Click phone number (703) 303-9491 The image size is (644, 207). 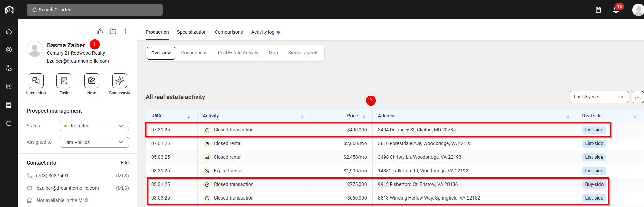coord(52,176)
